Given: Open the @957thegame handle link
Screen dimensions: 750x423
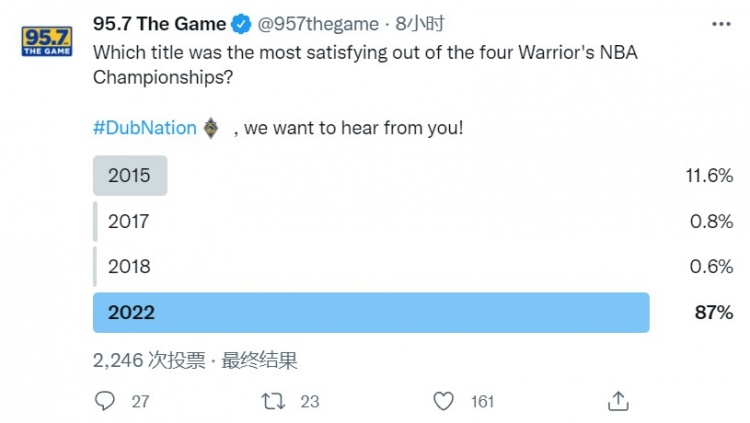Looking at the screenshot, I should point(319,23).
